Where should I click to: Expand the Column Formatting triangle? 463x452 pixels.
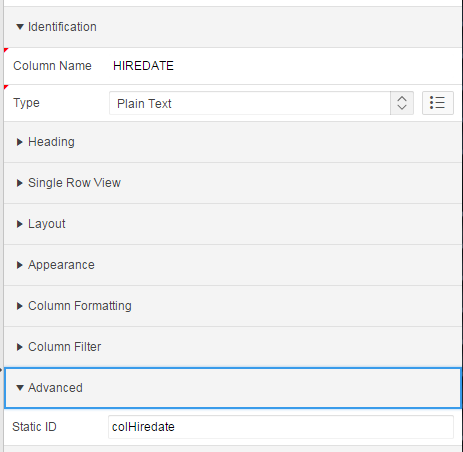20,306
